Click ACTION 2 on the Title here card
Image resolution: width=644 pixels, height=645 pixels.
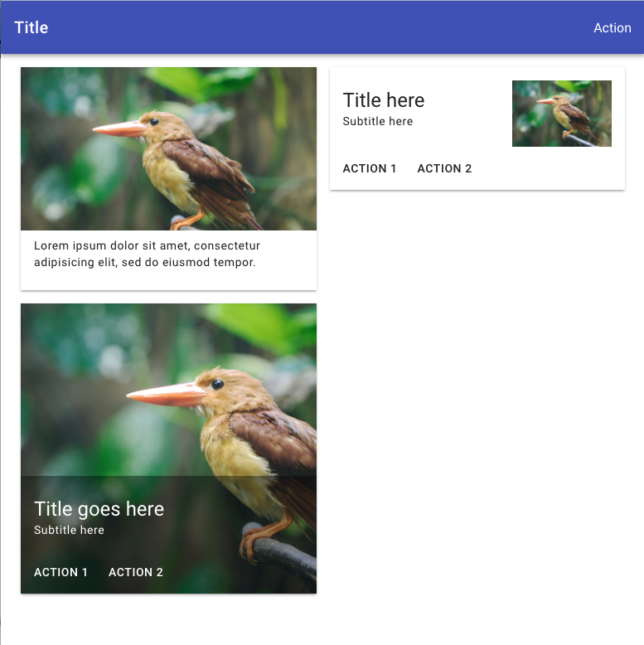pyautogui.click(x=444, y=168)
